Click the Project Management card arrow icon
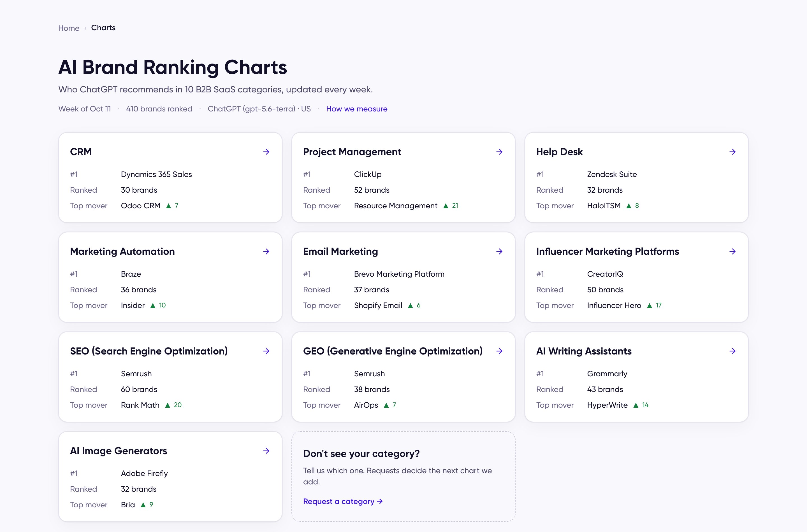 click(x=499, y=152)
